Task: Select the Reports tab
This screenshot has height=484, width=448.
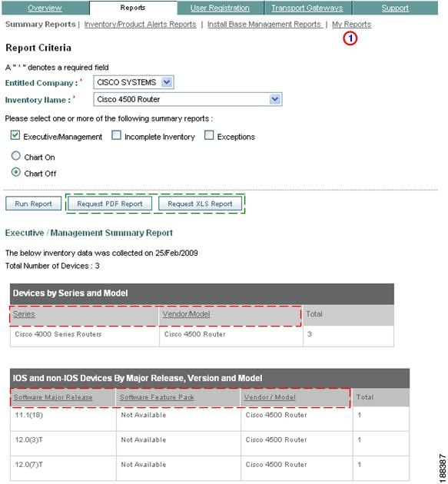Action: pyautogui.click(x=133, y=8)
